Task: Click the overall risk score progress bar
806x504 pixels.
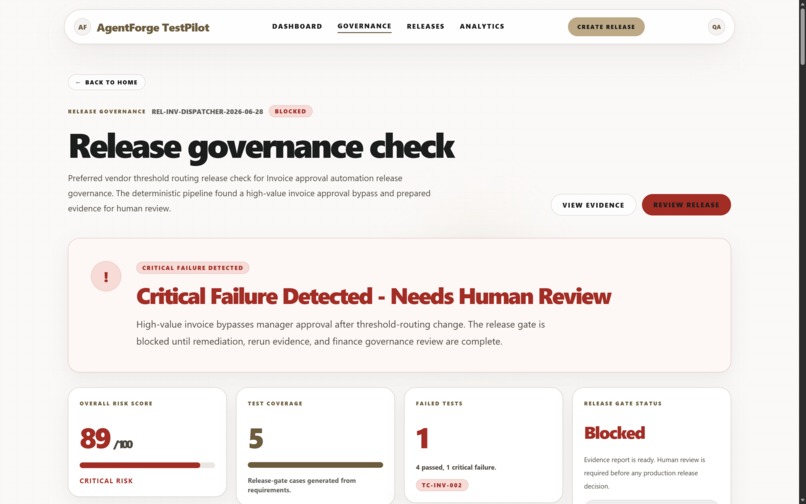Action: coord(147,465)
